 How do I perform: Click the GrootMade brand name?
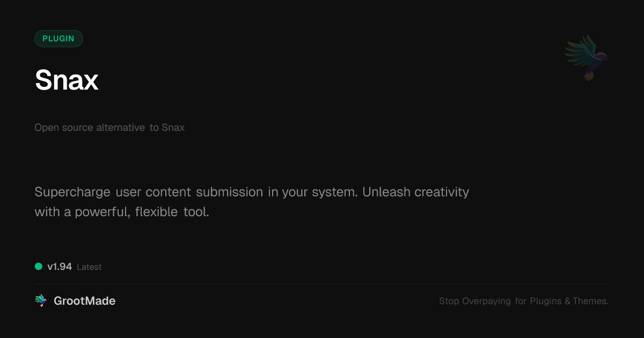click(84, 301)
